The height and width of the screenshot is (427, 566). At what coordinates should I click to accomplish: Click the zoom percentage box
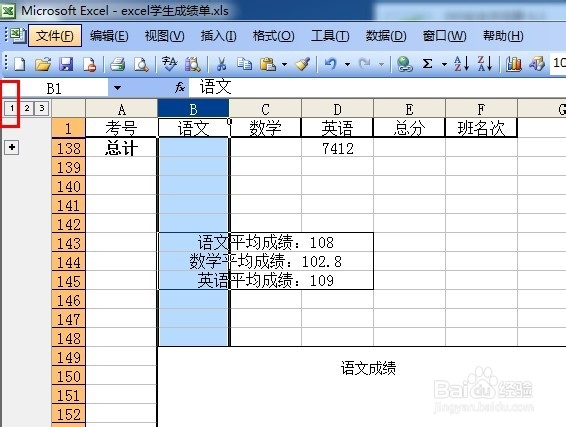coord(558,63)
